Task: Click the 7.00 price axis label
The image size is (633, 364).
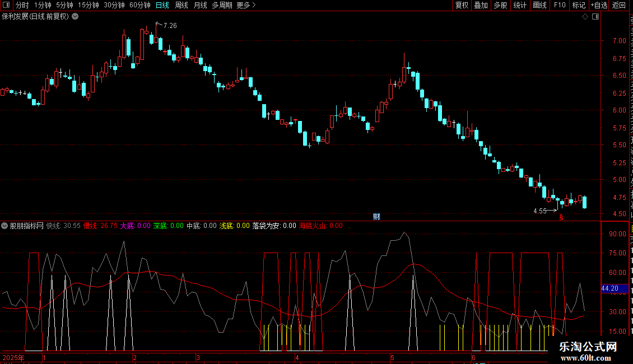Action: (619, 41)
